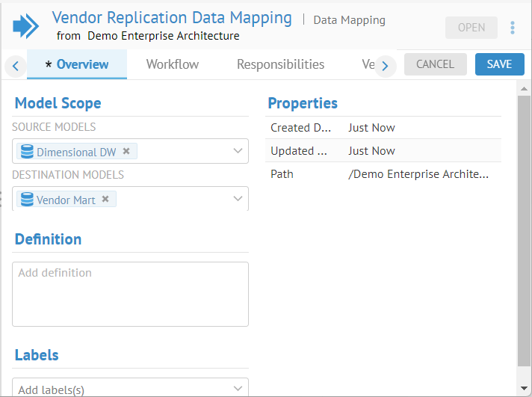Click the Vendor Mart database icon
The width and height of the screenshot is (532, 397).
[27, 200]
